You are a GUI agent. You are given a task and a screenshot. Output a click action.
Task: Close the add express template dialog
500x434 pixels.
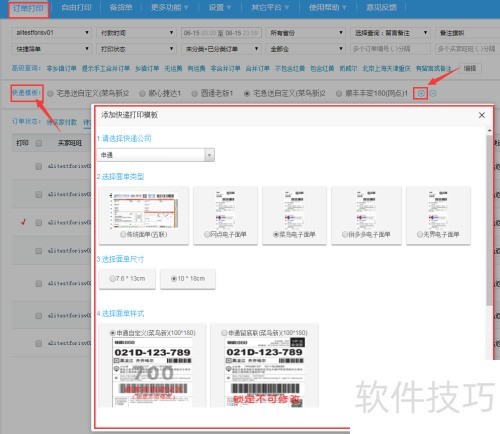482,115
